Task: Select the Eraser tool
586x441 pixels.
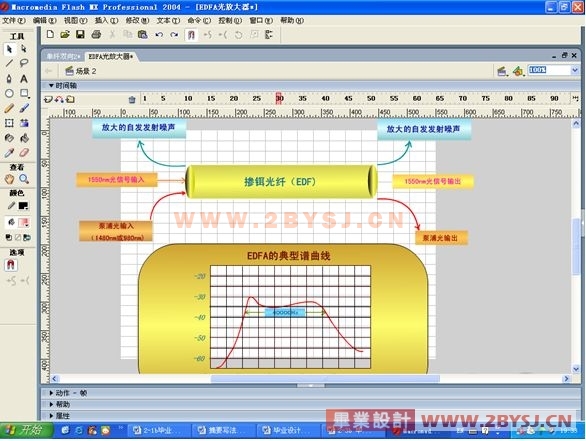Action: 24,152
